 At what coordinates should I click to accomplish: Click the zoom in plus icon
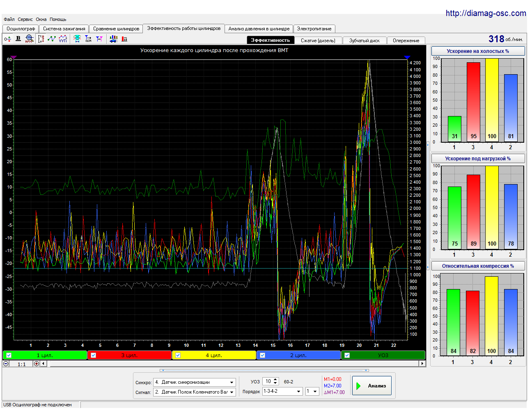click(37, 364)
